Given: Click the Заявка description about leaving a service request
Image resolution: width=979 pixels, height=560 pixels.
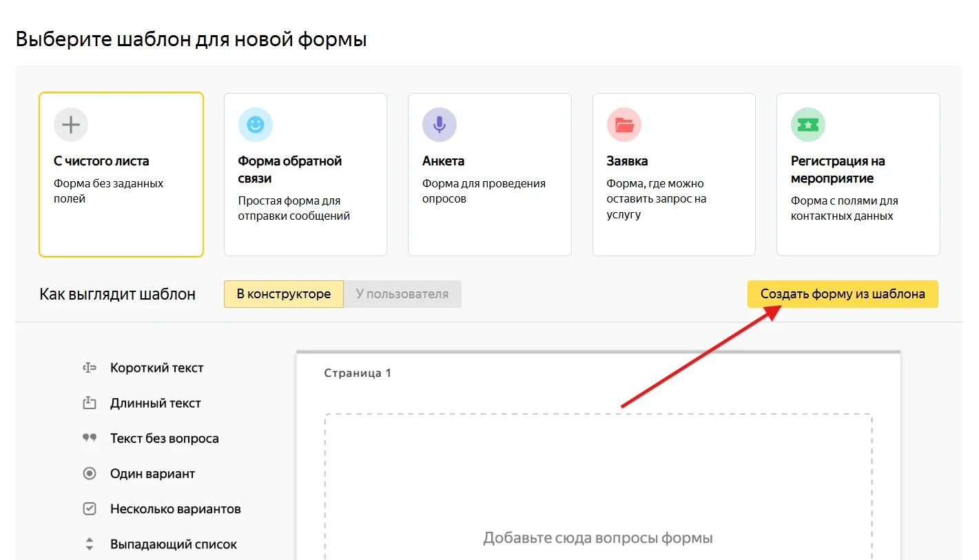Looking at the screenshot, I should click(657, 199).
